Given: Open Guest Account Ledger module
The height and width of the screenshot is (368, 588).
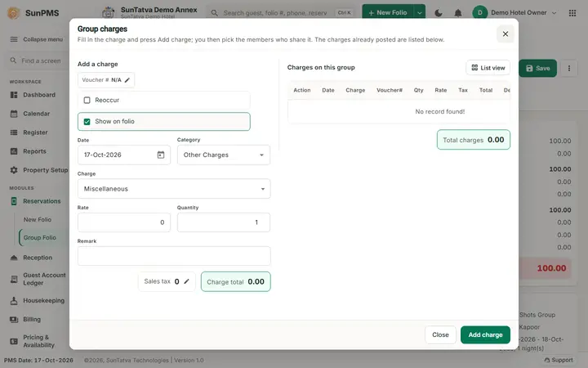Looking at the screenshot, I should pyautogui.click(x=44, y=279).
